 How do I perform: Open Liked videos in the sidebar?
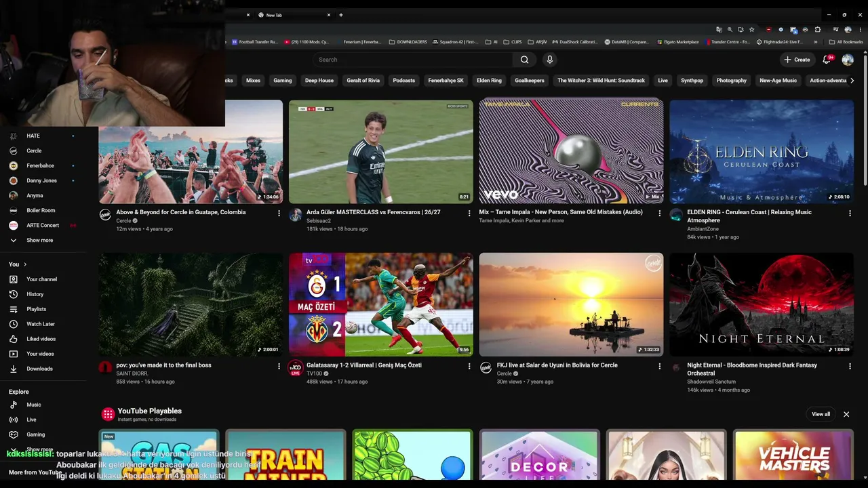pyautogui.click(x=41, y=339)
